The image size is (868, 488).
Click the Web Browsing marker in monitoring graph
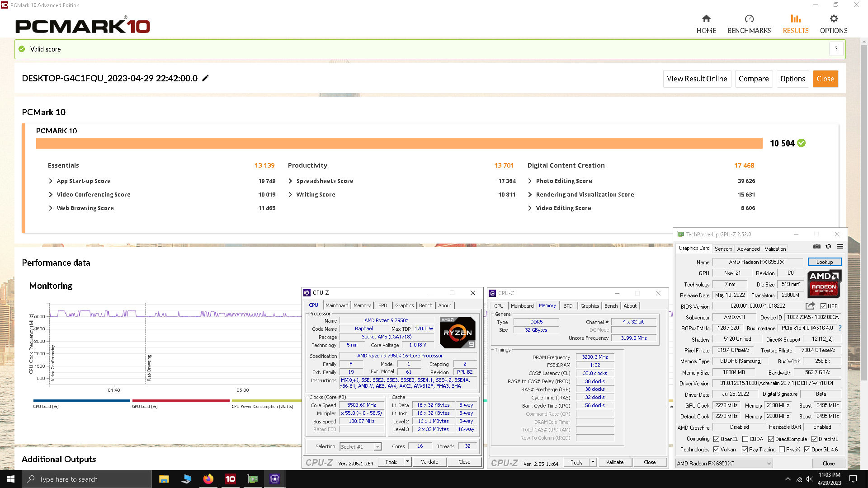[149, 367]
